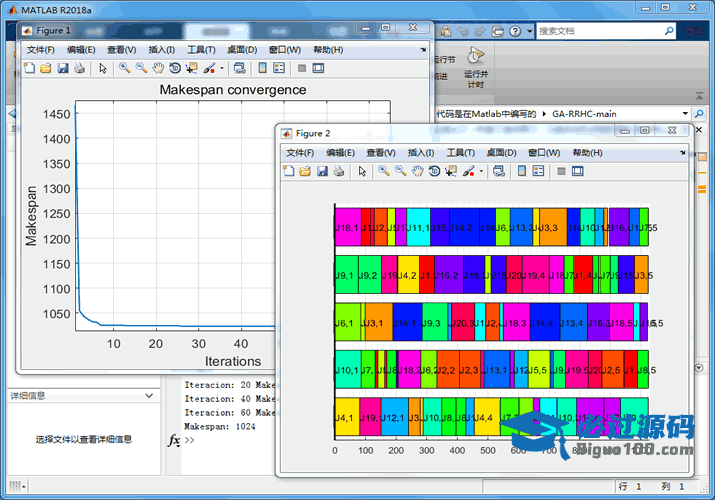Open 窗口(W) menu in Figure 2
The height and width of the screenshot is (500, 715).
point(544,153)
